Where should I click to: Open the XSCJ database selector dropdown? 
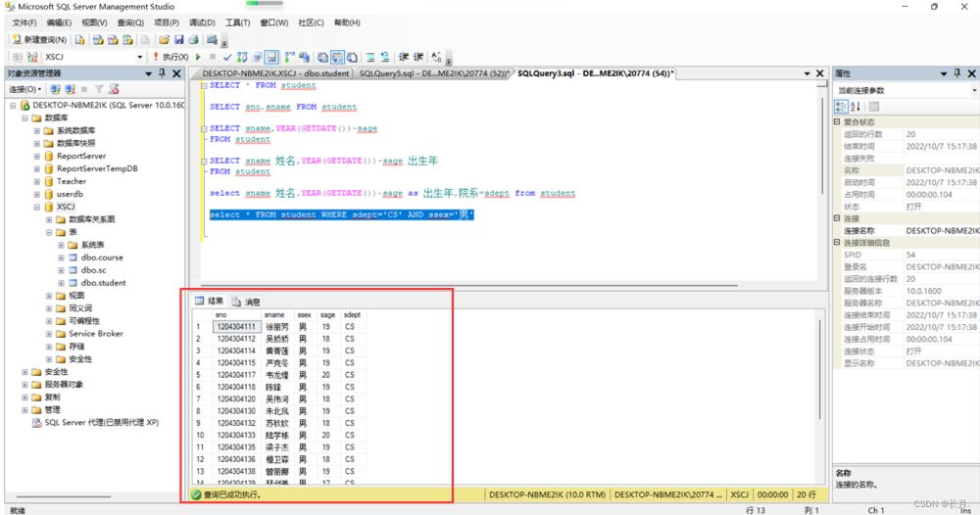(140, 58)
